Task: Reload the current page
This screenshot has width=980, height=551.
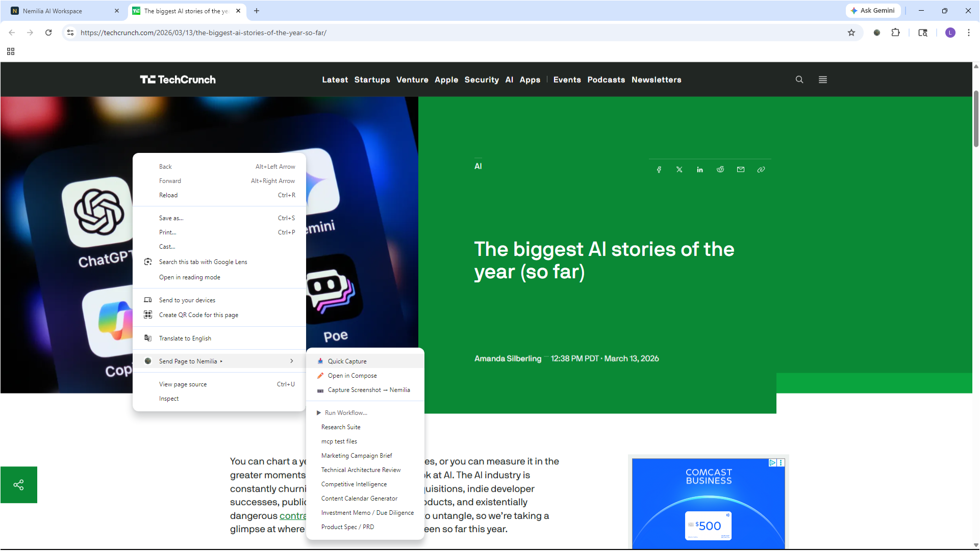Action: (48, 33)
